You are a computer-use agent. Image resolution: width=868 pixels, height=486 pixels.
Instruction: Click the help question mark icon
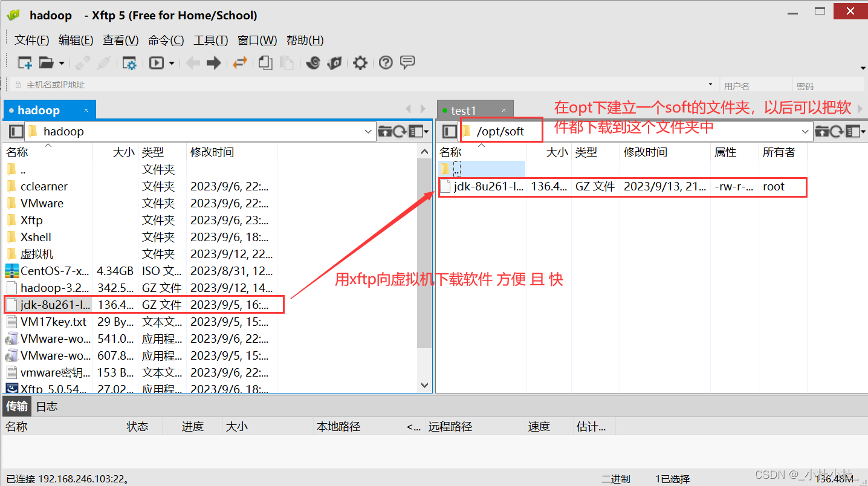(385, 63)
